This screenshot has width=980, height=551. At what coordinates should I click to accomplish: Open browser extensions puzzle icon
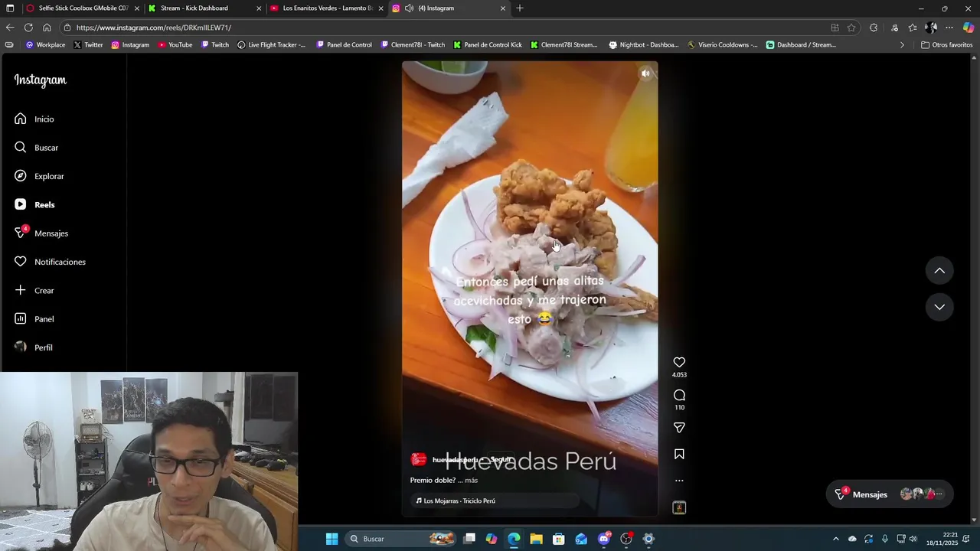(x=874, y=28)
